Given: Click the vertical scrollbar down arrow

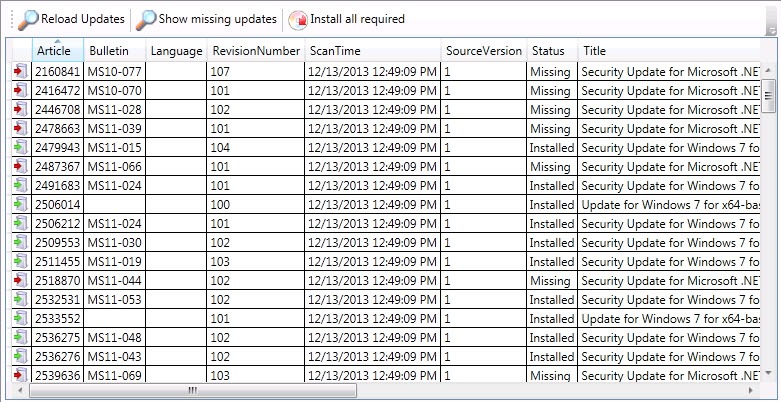Looking at the screenshot, I should pyautogui.click(x=770, y=372).
